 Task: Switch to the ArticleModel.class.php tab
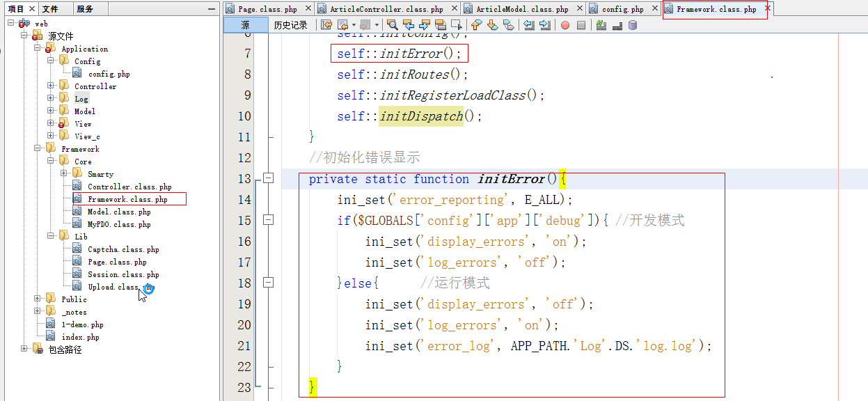pos(521,9)
